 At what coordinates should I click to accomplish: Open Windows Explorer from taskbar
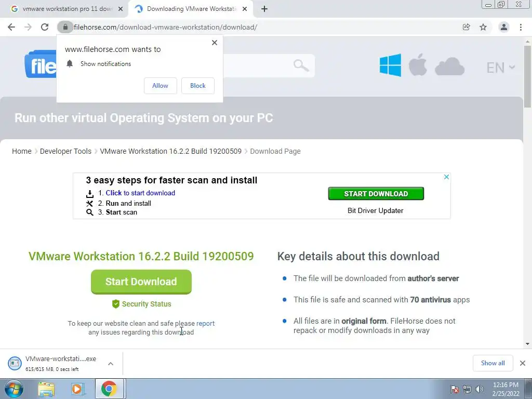[x=46, y=389]
